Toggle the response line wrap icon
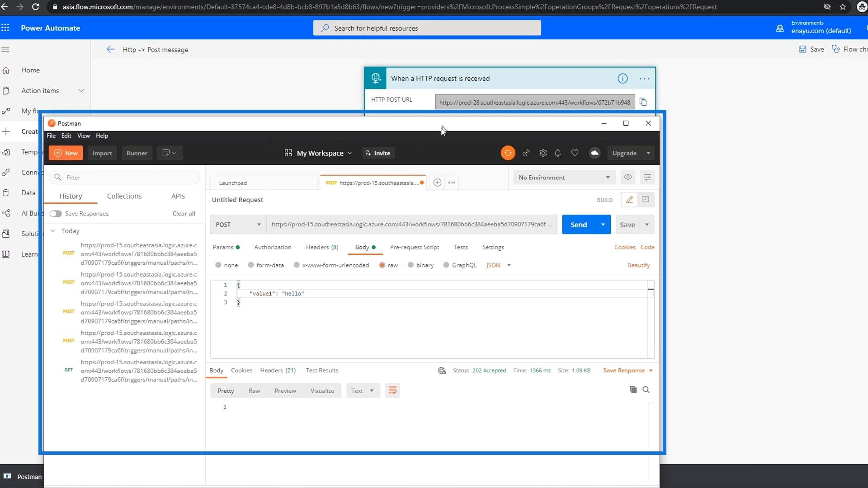Image resolution: width=868 pixels, height=488 pixels. 392,390
